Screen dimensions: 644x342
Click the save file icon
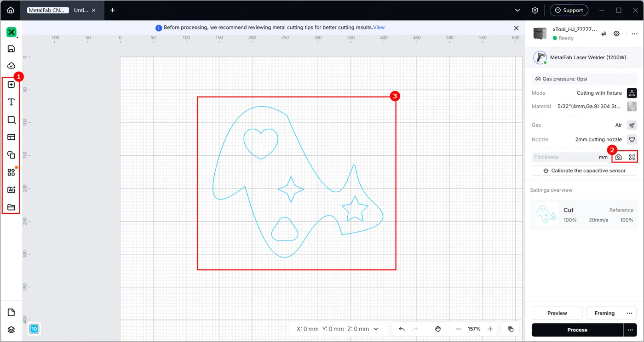coord(11,49)
